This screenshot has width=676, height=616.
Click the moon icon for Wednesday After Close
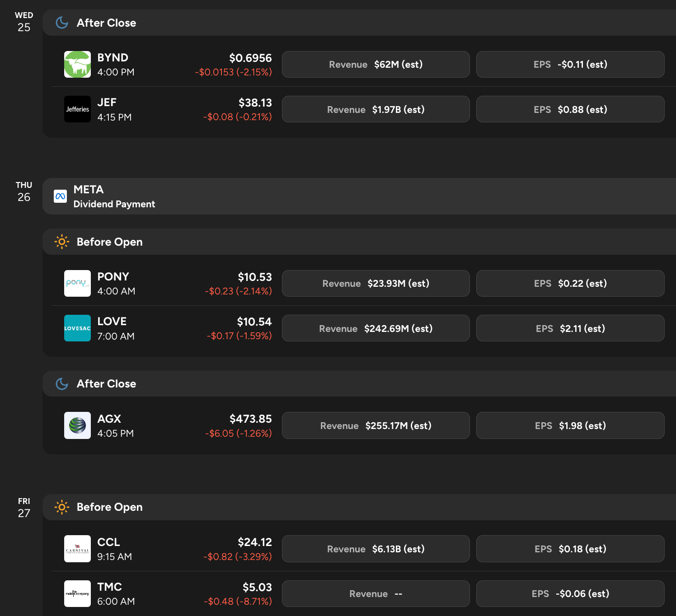click(x=62, y=23)
